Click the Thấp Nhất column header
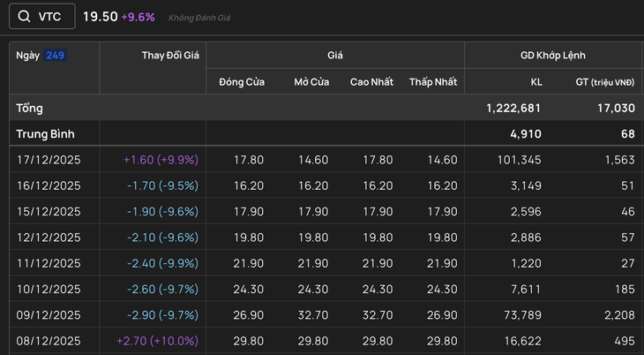 tap(432, 82)
